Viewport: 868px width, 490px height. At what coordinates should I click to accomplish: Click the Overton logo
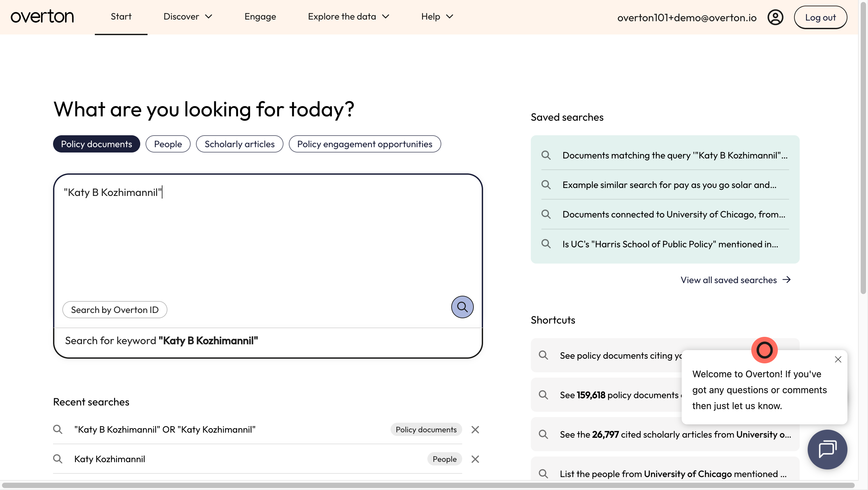click(x=42, y=17)
